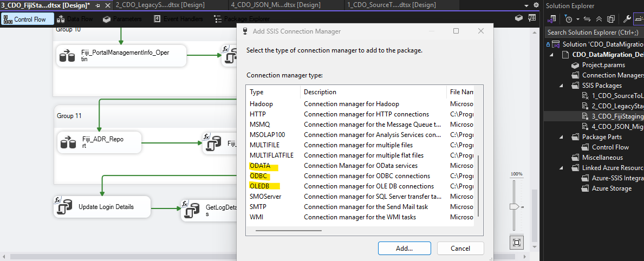The image size is (644, 261).
Task: Click the Fiji_PortalManagementInfo_Opertin data flow icon
Action: click(67, 56)
